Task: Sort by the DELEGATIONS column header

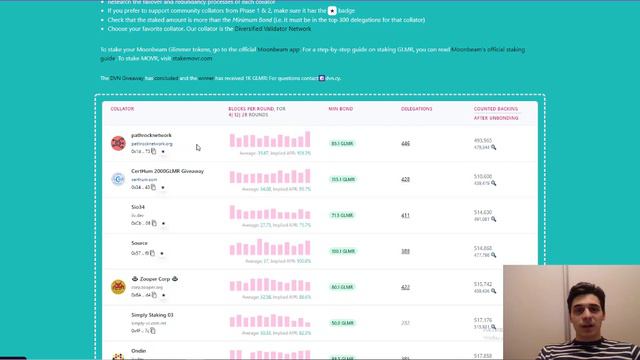Action: coord(416,109)
